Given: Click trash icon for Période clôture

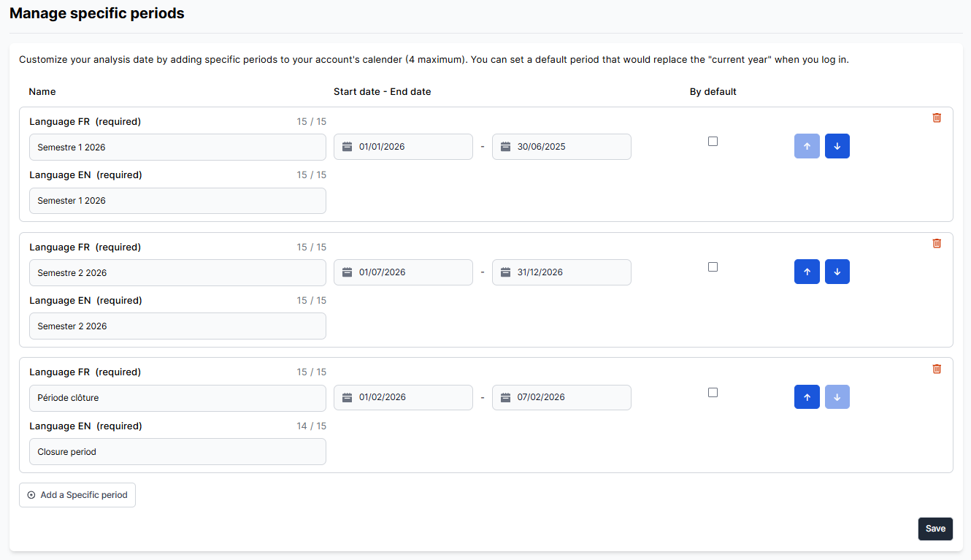Looking at the screenshot, I should (937, 369).
